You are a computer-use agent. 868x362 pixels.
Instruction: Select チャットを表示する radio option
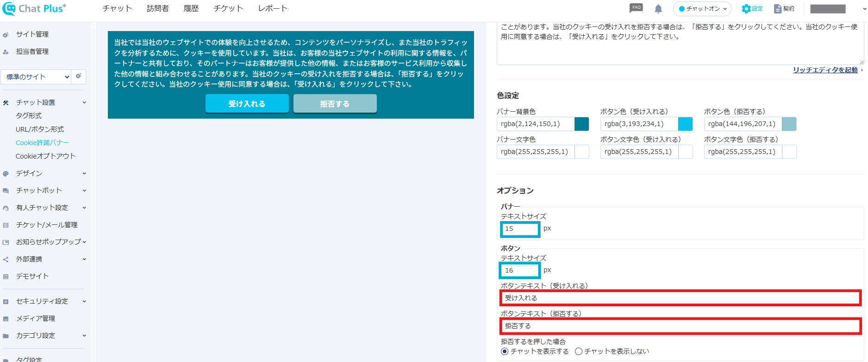tap(505, 351)
